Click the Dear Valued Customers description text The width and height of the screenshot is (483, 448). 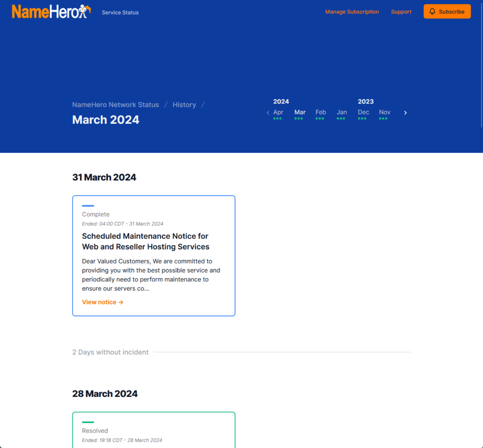click(x=151, y=275)
